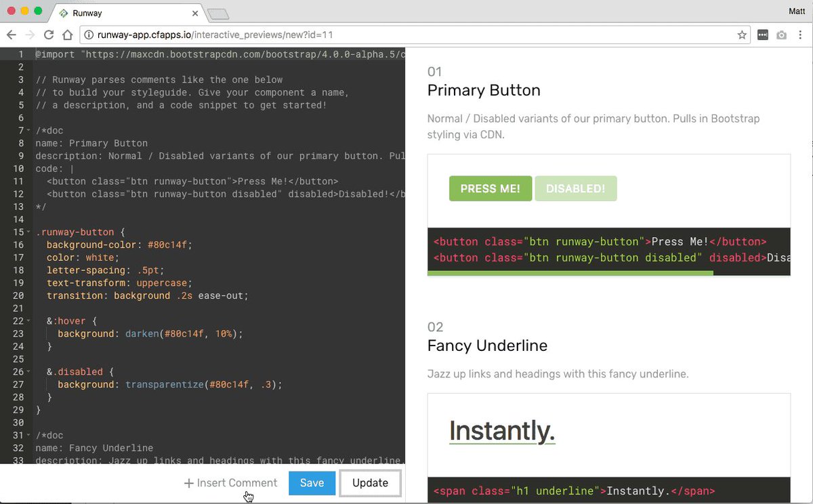Click the Update button
The width and height of the screenshot is (813, 504).
370,483
